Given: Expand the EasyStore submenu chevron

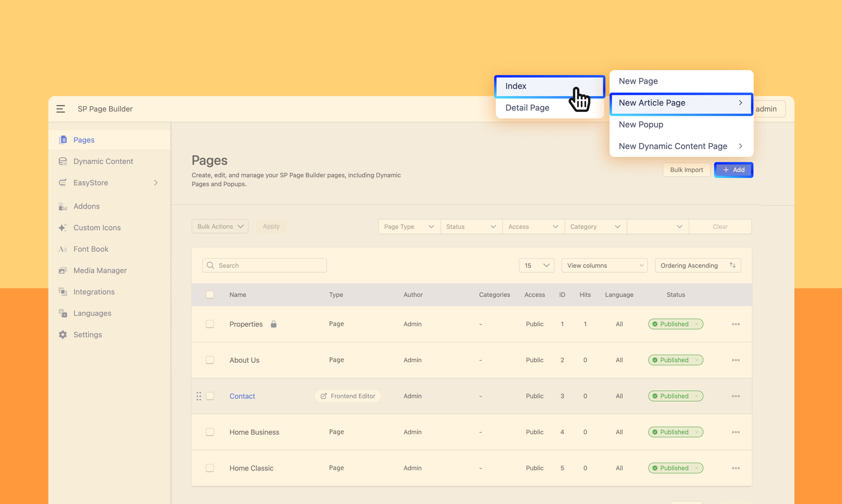Looking at the screenshot, I should click(x=156, y=183).
